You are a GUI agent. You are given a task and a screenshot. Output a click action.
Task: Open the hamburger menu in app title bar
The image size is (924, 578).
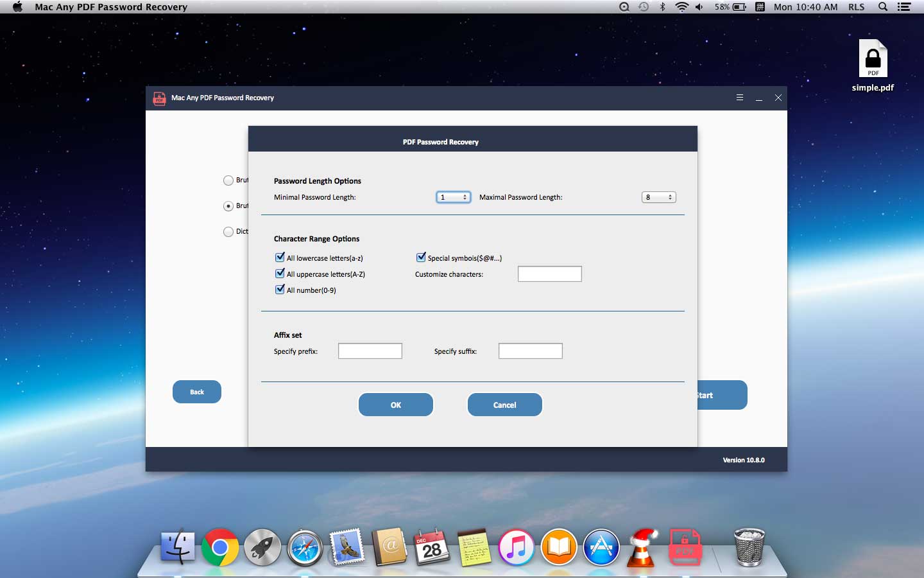[740, 98]
